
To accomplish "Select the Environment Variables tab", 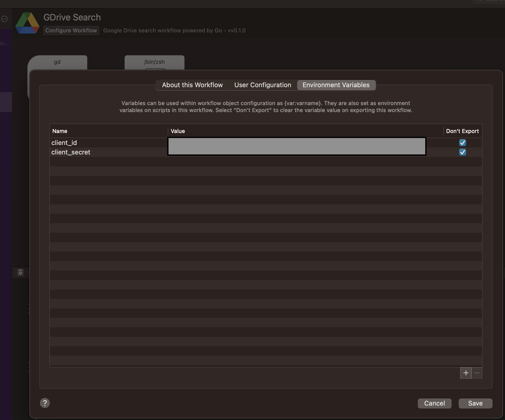I will coord(336,85).
